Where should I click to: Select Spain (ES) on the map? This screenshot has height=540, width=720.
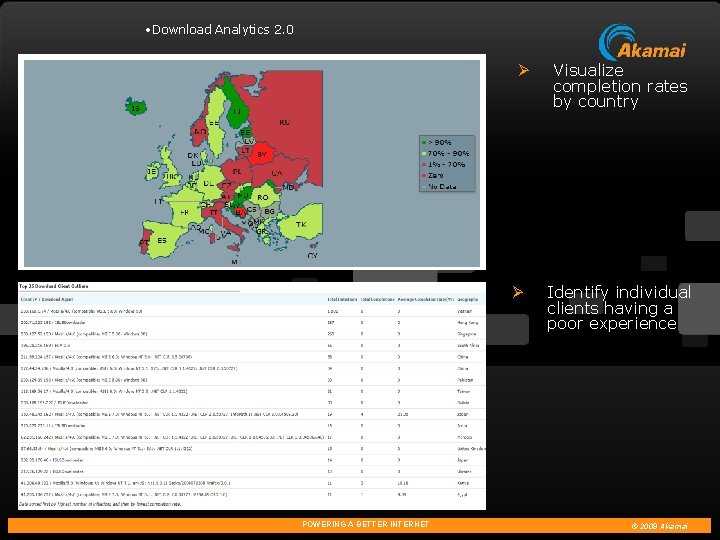pyautogui.click(x=162, y=241)
